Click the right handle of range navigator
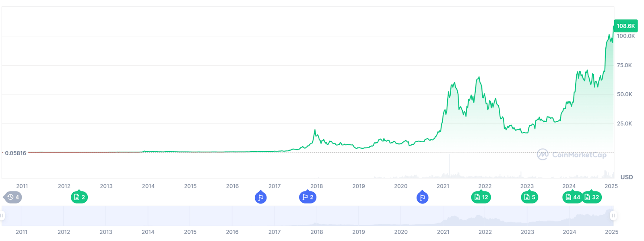 [613, 216]
